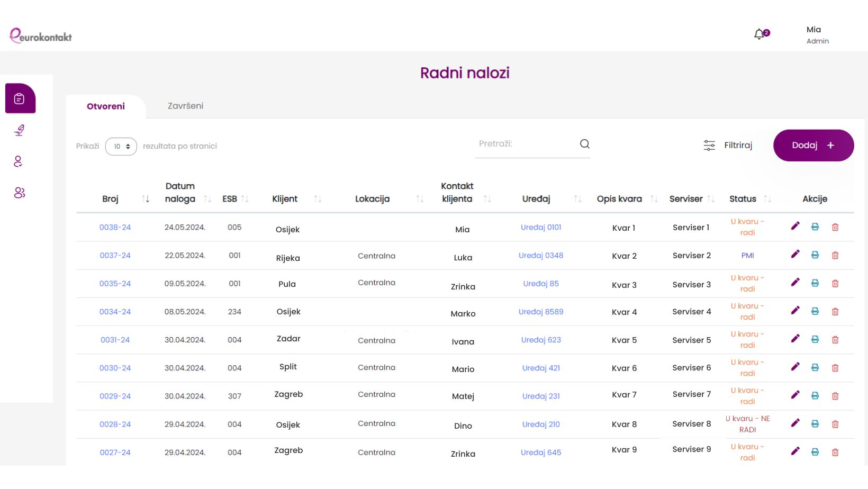Select the date cell 09.05.2024.
Screen dimensions: 868x489
tap(185, 284)
